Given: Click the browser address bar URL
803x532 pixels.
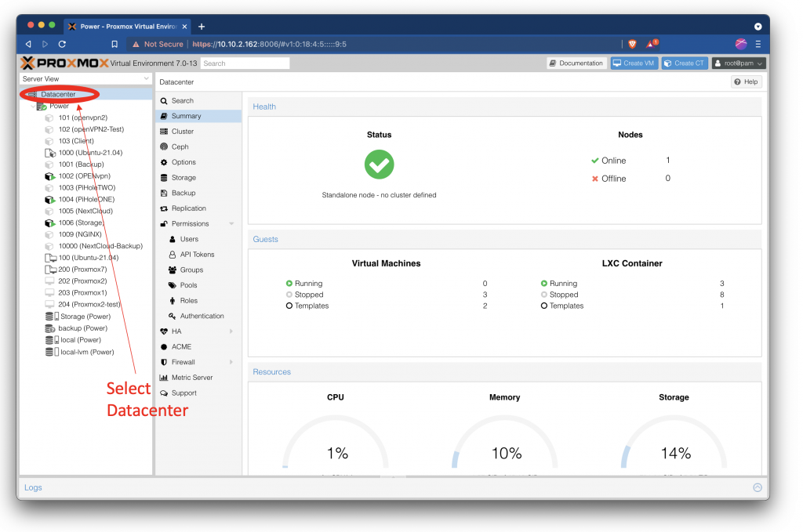Looking at the screenshot, I should pos(270,44).
